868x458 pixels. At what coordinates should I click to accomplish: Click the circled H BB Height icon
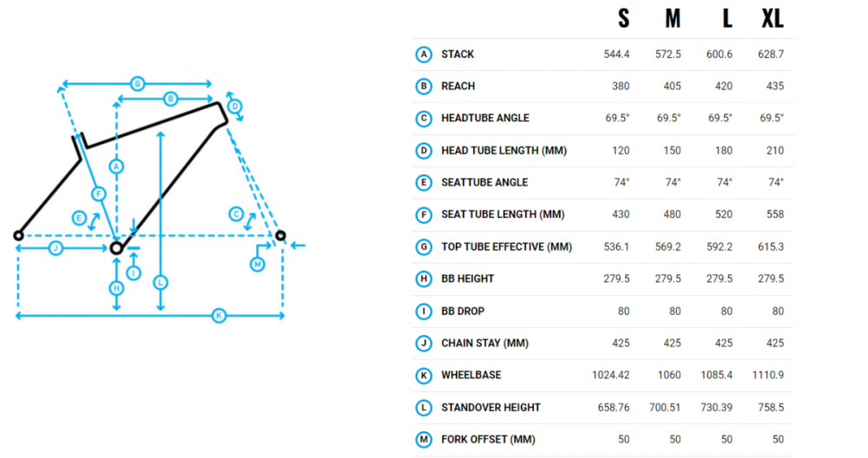click(424, 278)
